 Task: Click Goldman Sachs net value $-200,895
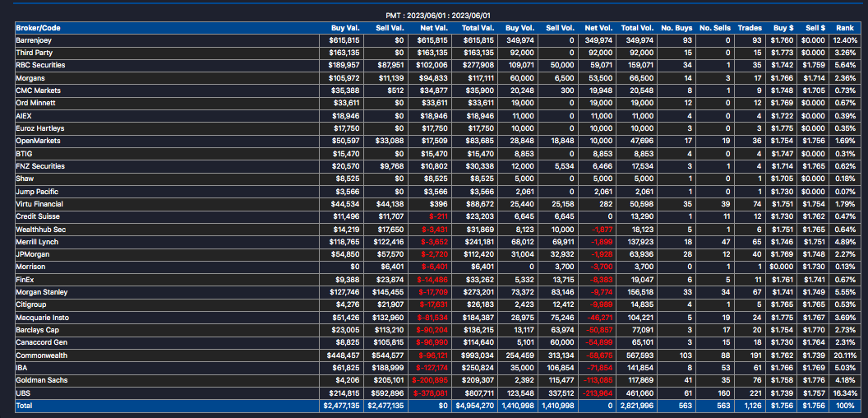(x=430, y=380)
